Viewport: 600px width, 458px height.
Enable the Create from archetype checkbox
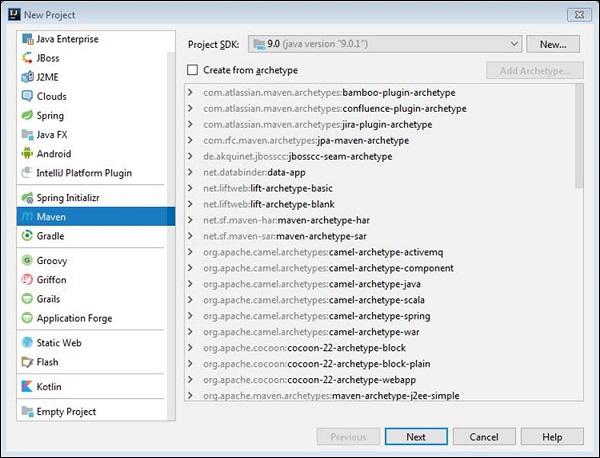click(x=193, y=70)
